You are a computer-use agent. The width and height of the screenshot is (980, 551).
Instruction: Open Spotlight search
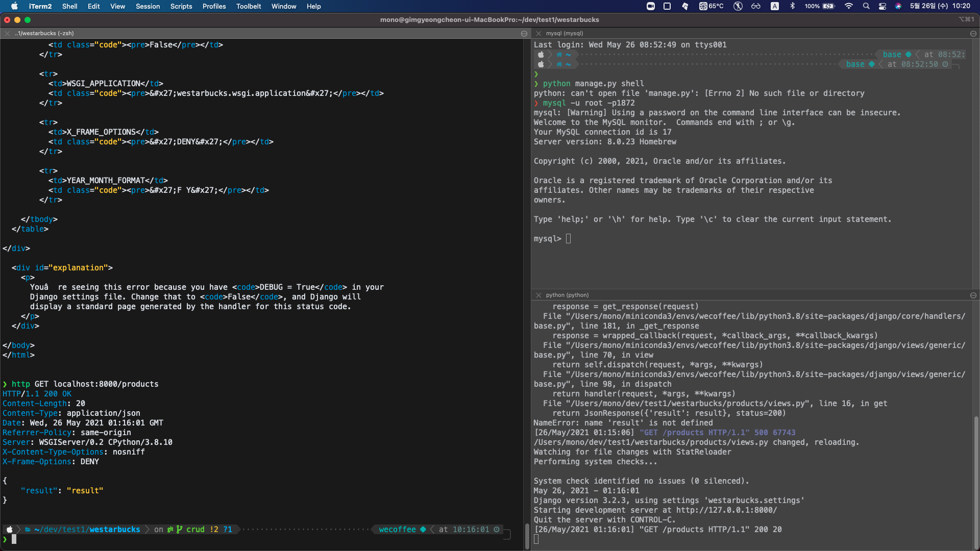click(866, 6)
